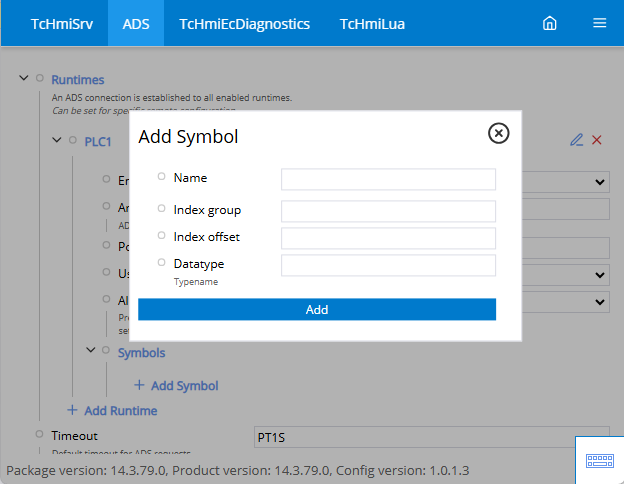Click plus icon beside Add Symbol
Viewport: 624px width, 484px height.
(x=139, y=385)
